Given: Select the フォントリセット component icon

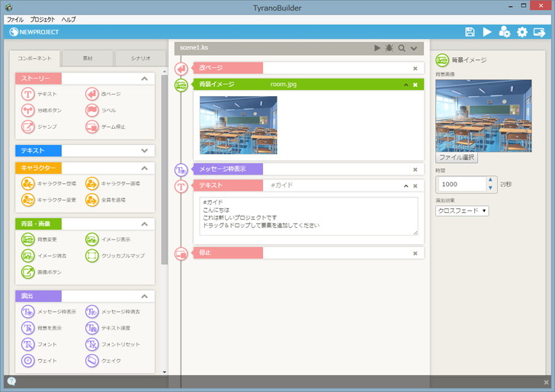Looking at the screenshot, I should (x=91, y=345).
